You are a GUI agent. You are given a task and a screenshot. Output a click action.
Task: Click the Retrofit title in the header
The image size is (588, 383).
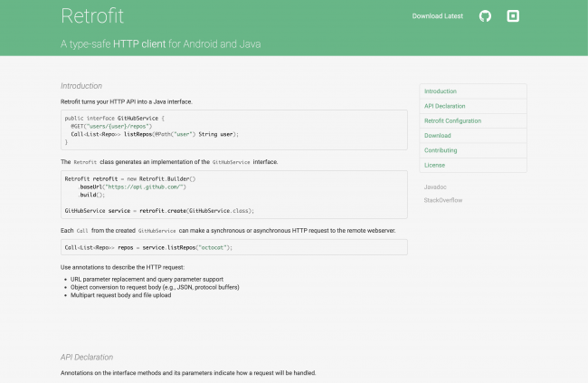coord(92,15)
